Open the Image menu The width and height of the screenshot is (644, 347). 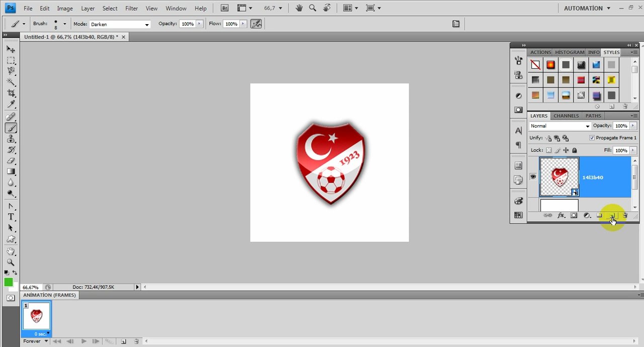click(x=65, y=8)
